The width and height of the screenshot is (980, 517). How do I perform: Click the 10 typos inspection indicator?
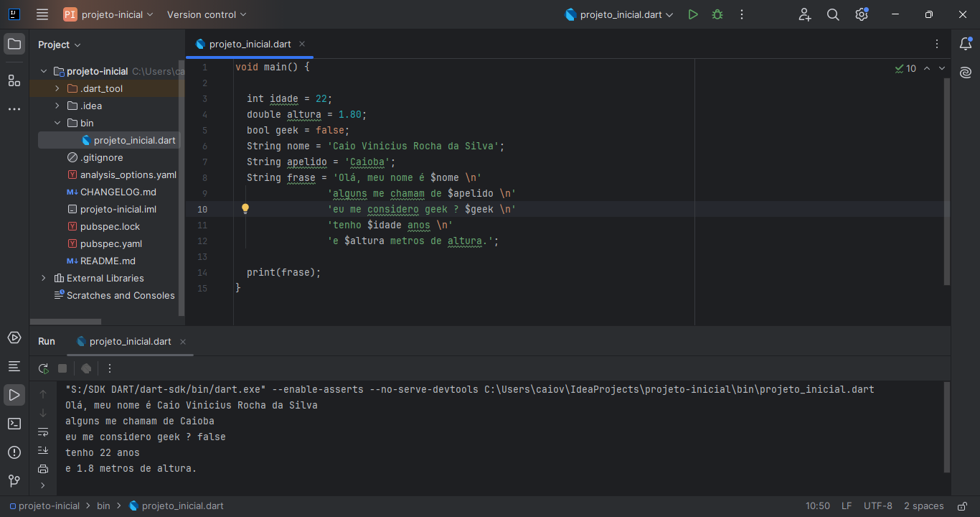905,68
